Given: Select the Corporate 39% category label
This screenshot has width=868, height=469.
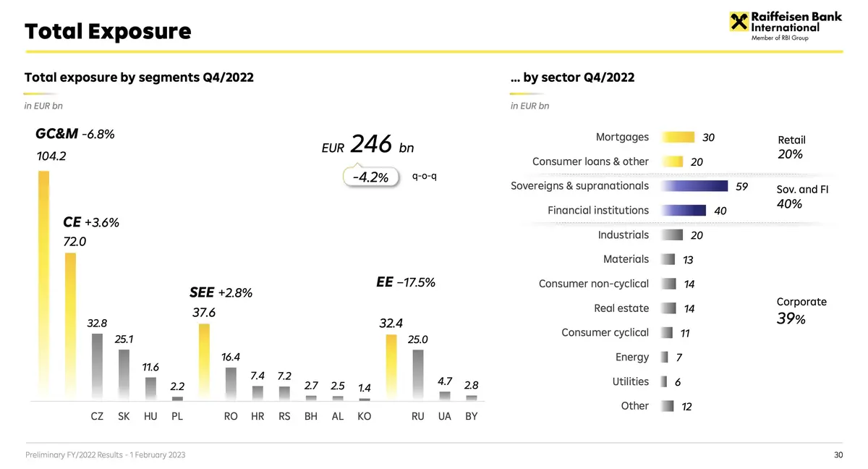Looking at the screenshot, I should pyautogui.click(x=801, y=310).
